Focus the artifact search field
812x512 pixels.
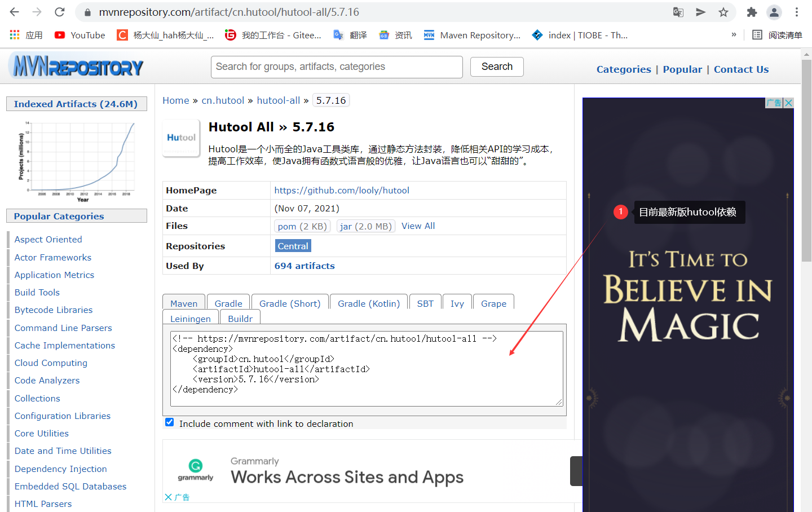[337, 67]
